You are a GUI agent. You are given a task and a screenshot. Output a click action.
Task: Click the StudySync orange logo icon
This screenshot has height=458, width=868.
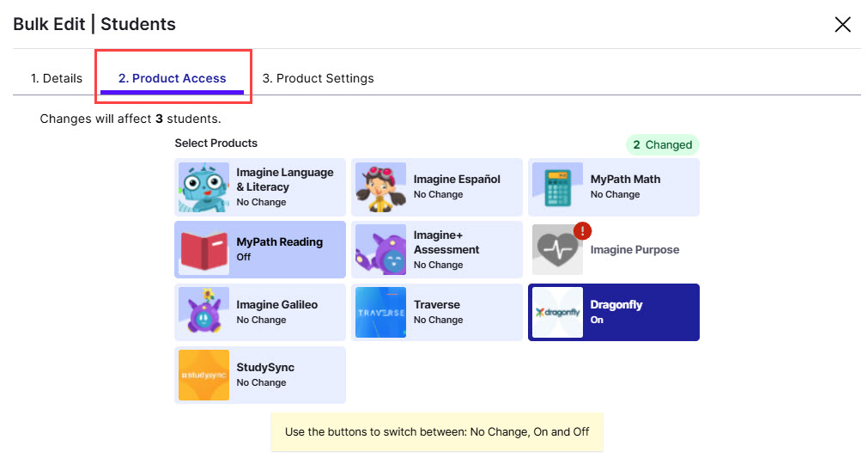point(203,376)
